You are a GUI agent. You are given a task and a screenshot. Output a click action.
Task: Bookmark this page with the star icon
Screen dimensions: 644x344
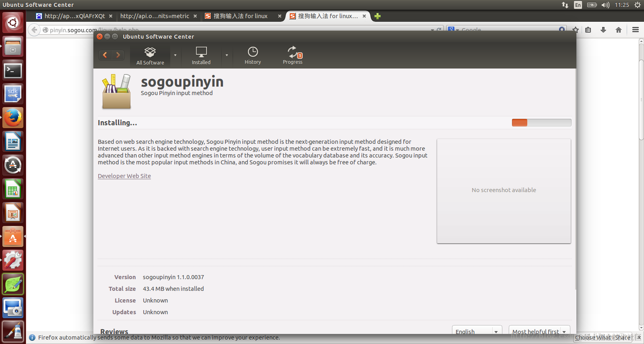(576, 30)
